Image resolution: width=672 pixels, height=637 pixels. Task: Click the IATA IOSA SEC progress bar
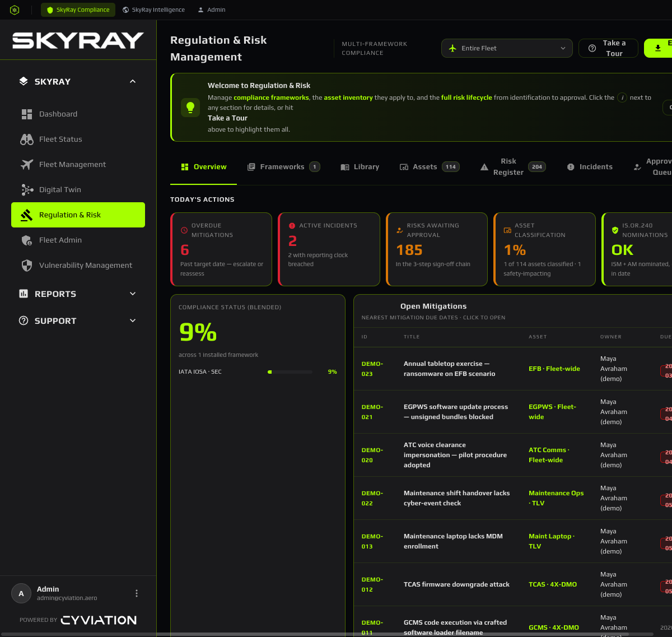[290, 372]
